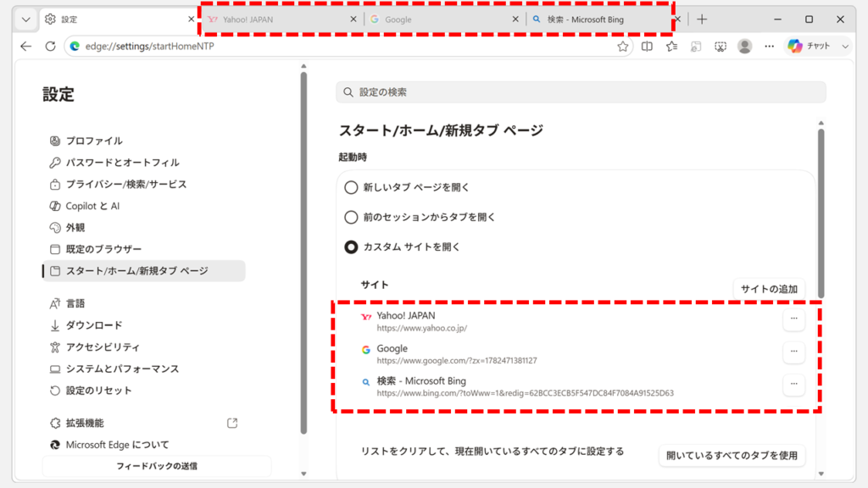Select スタート/ホーム/新規タブ ページ in sidebar
The width and height of the screenshot is (868, 488).
click(144, 270)
